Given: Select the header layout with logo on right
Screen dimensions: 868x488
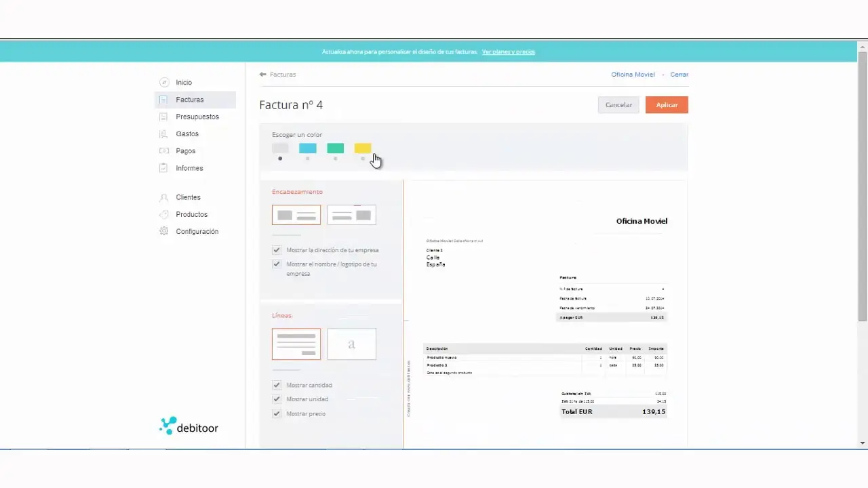Looking at the screenshot, I should click(x=351, y=215).
